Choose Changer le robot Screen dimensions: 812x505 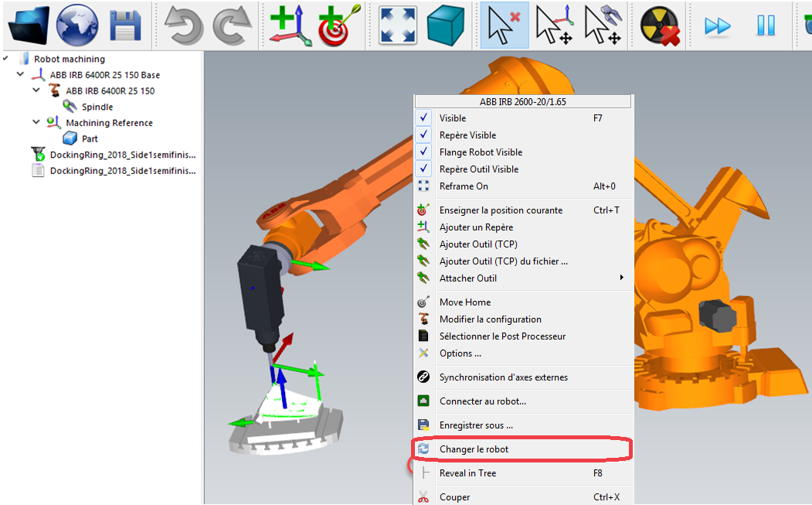pyautogui.click(x=524, y=449)
